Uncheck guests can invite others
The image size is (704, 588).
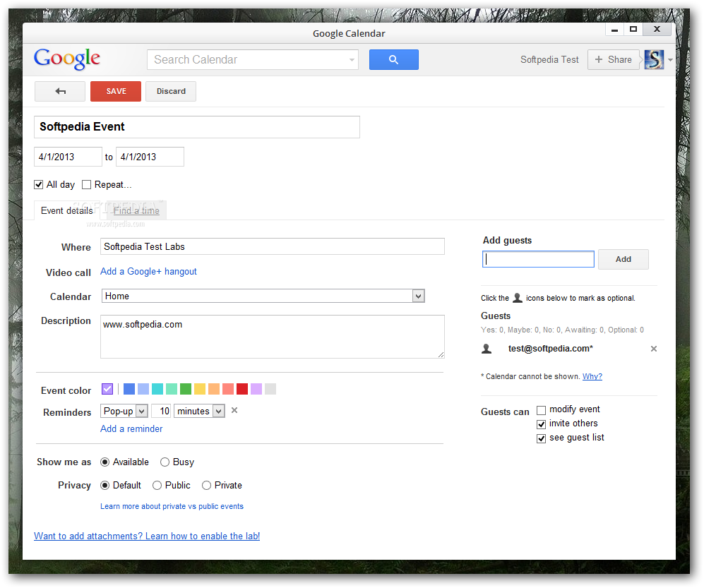(542, 424)
